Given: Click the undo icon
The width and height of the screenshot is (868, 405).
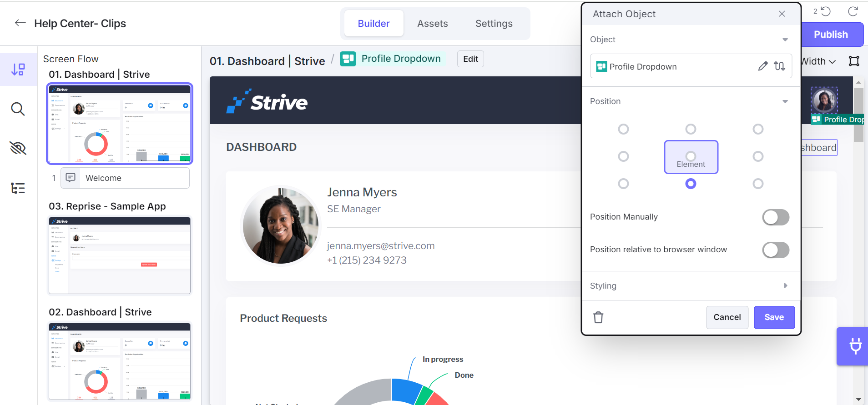Looking at the screenshot, I should point(825,11).
